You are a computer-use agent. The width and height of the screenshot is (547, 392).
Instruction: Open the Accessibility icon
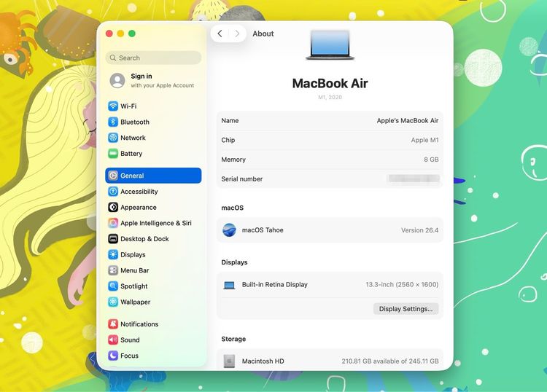[113, 192]
